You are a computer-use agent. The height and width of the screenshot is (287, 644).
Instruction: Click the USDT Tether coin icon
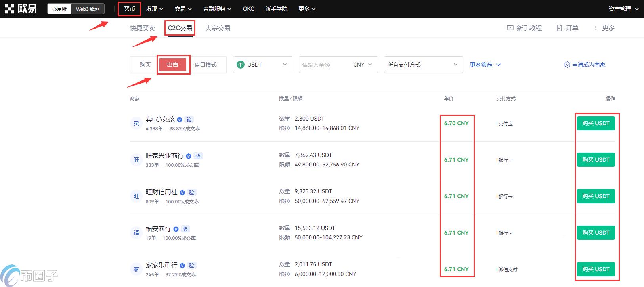coord(241,65)
